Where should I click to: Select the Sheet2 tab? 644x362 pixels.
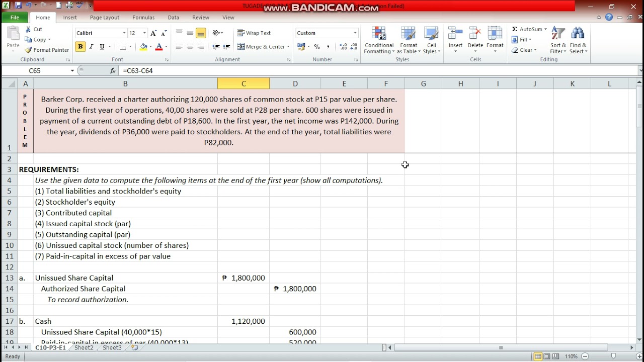click(84, 347)
